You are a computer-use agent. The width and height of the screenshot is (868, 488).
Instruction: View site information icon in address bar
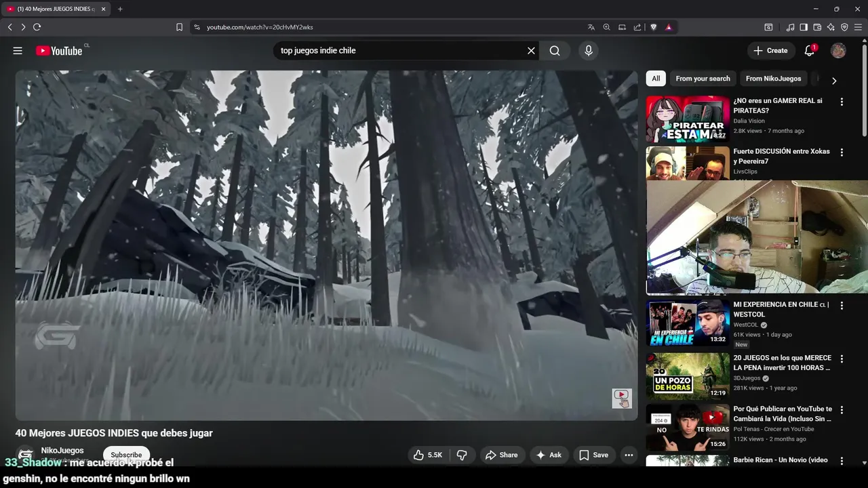click(x=197, y=27)
